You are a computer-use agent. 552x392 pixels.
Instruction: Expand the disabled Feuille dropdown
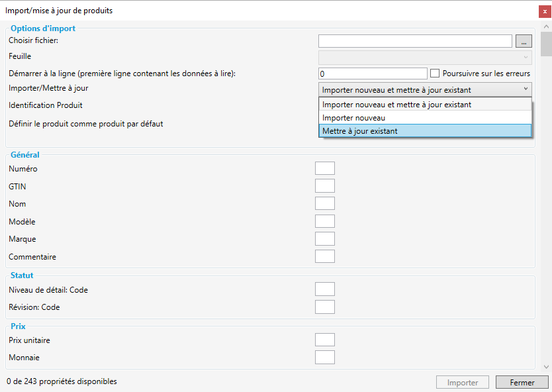(425, 57)
